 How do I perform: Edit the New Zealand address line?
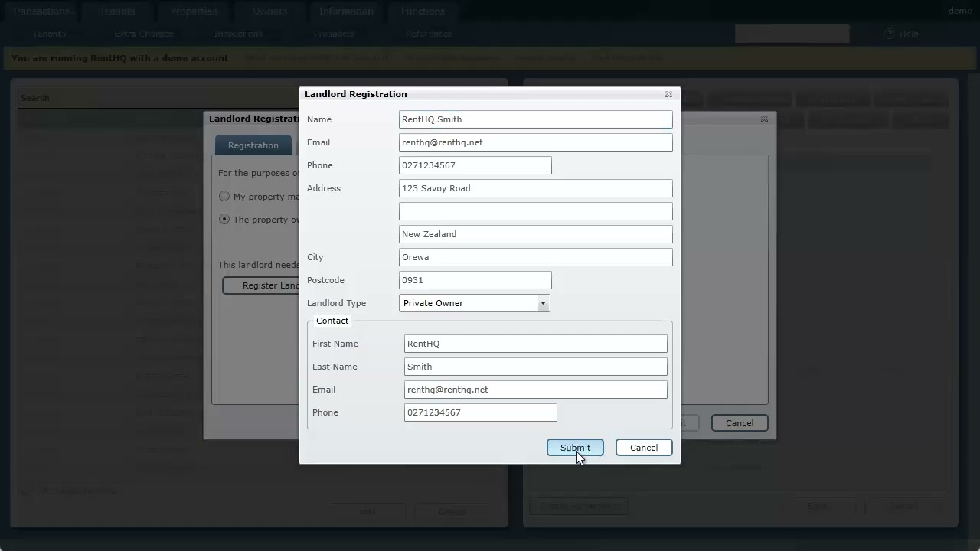click(x=536, y=234)
